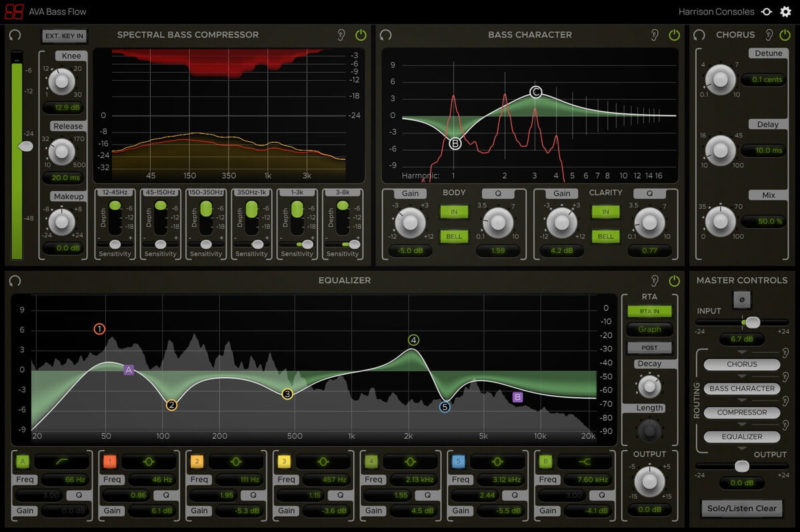Disable the RTA IN button
Viewport: 800px width, 532px height.
(x=649, y=311)
